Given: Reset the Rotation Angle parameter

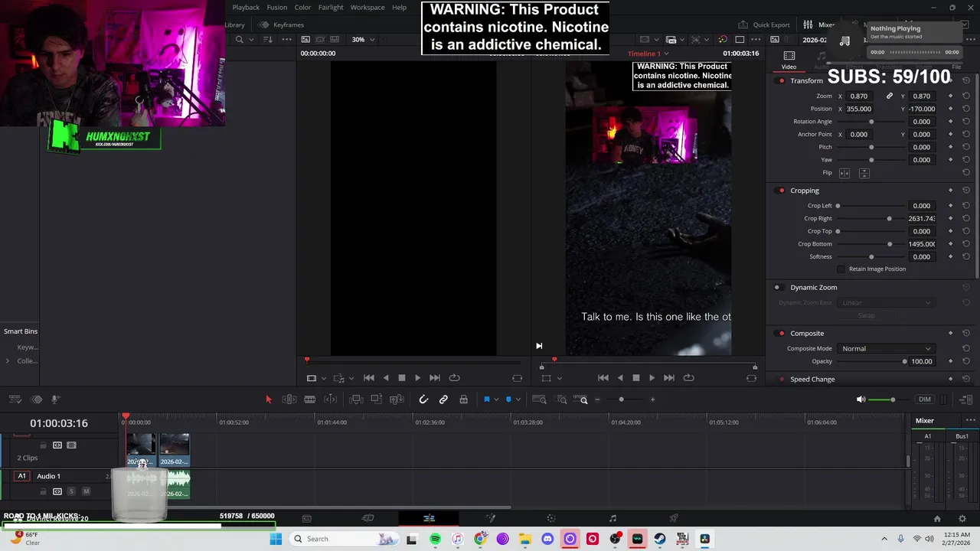Looking at the screenshot, I should pos(966,122).
